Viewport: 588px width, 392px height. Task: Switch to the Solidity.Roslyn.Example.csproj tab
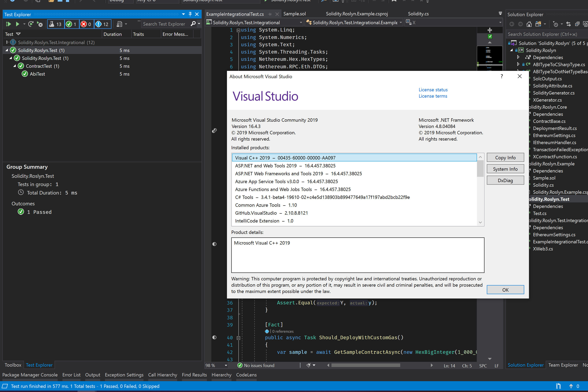(x=357, y=14)
